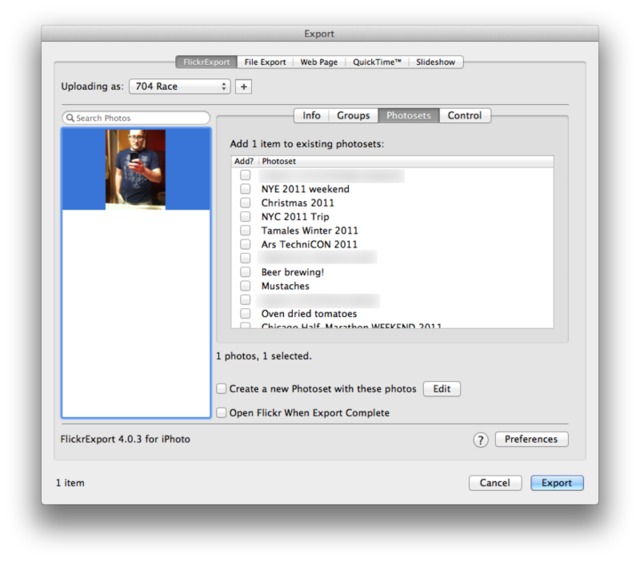Select the Christmas 2011 row text
This screenshot has width=640, height=562.
tap(298, 203)
